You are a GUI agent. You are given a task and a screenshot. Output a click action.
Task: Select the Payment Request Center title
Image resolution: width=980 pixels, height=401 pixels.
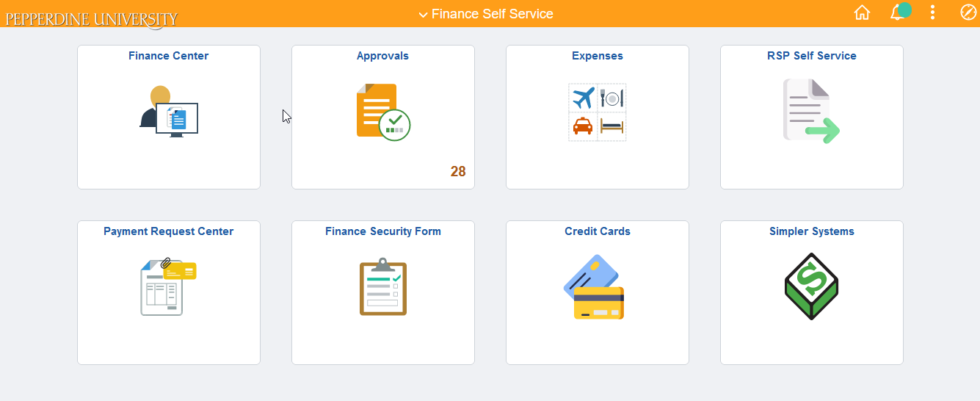pyautogui.click(x=169, y=231)
